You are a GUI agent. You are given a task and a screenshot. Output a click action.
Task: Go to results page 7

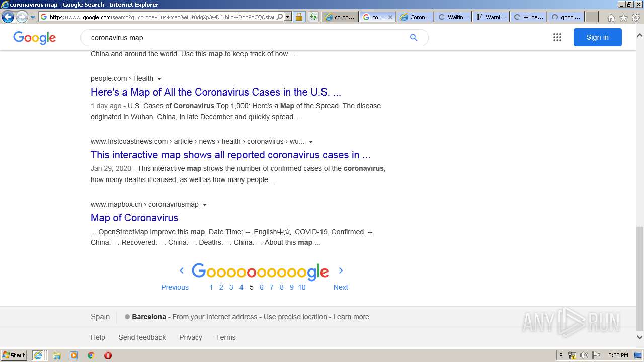pyautogui.click(x=271, y=287)
